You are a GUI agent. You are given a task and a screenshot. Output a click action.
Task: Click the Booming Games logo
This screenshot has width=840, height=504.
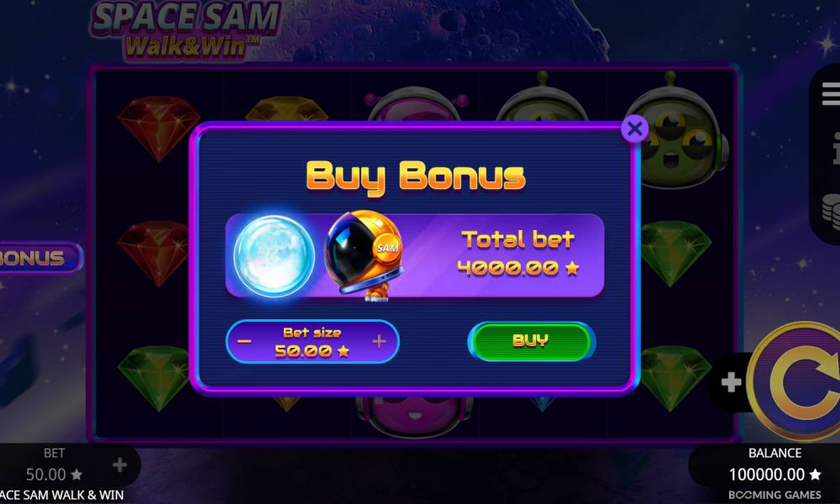coord(774,495)
